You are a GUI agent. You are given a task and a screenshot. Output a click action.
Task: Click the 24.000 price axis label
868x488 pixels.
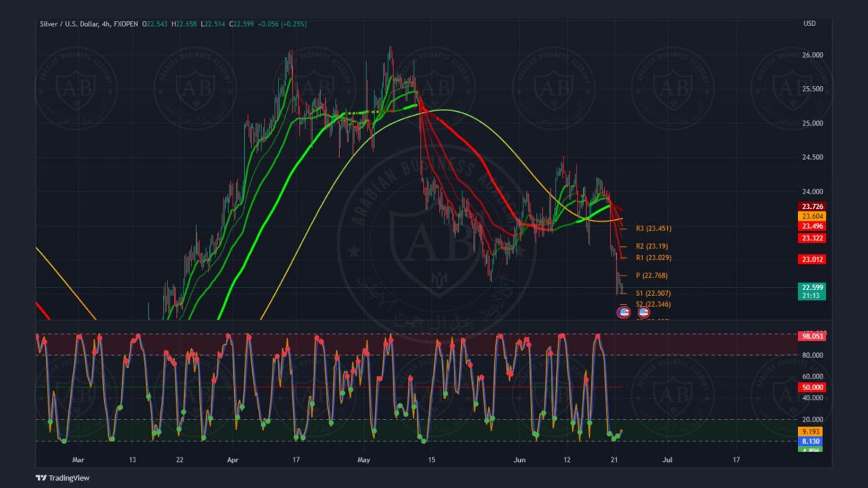click(x=812, y=191)
